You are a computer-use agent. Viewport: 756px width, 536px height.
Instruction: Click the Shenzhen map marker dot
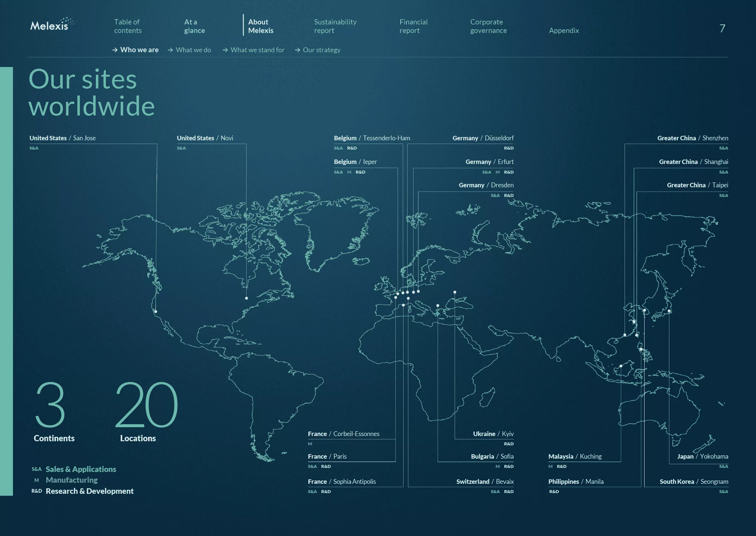[625, 335]
